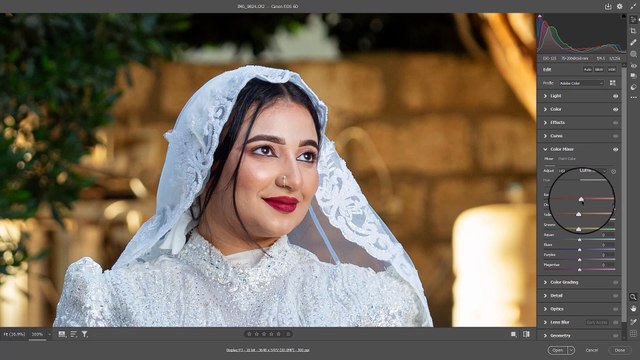The height and width of the screenshot is (360, 640).
Task: Click the Save/Convert image icon
Action: [608, 7]
